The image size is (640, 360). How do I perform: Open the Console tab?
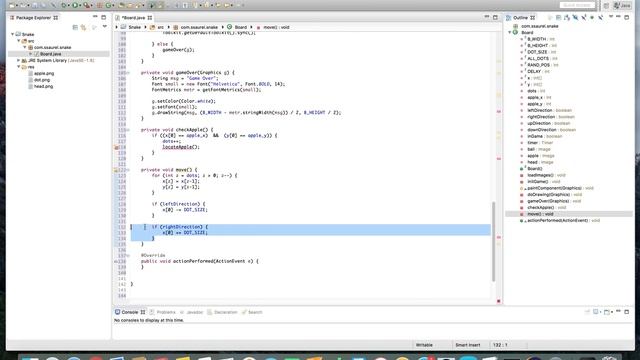point(130,312)
